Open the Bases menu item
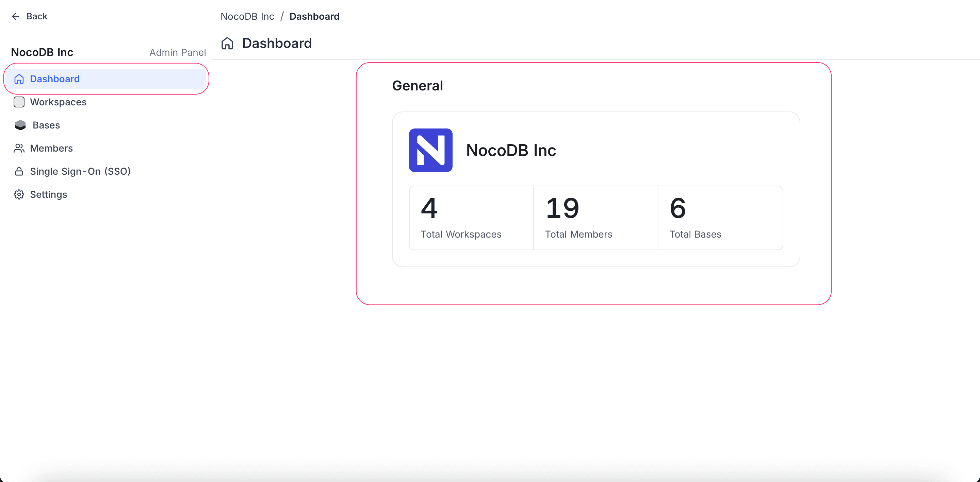This screenshot has width=980, height=482. [x=46, y=125]
